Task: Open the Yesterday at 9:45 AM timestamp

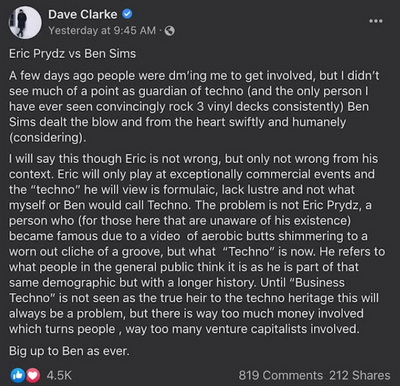Action: click(102, 31)
